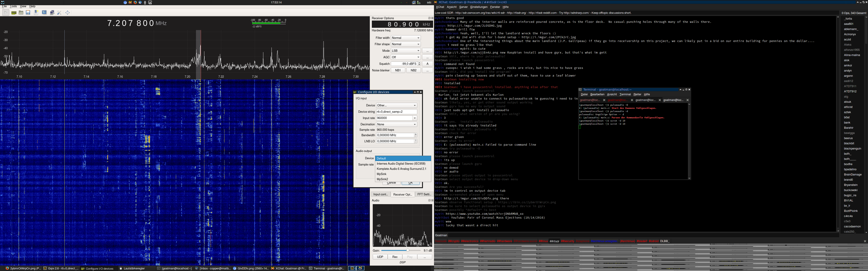Click the save settings floppy icon
This screenshot has height=271, width=868.
click(x=28, y=12)
